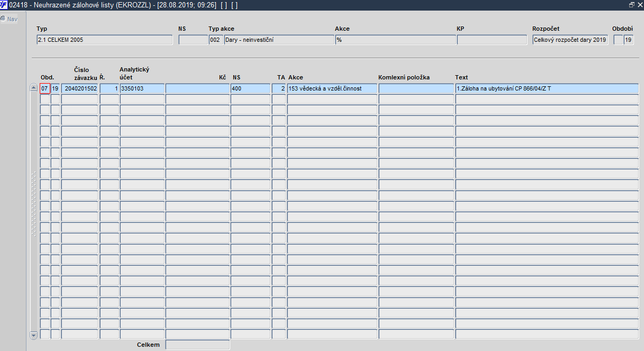Click the Ř. cell with value '1'

point(110,88)
